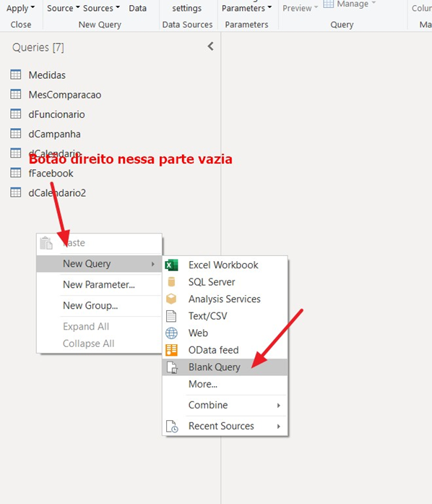Choose New Parameter... in context menu
The image size is (432, 504).
point(99,285)
